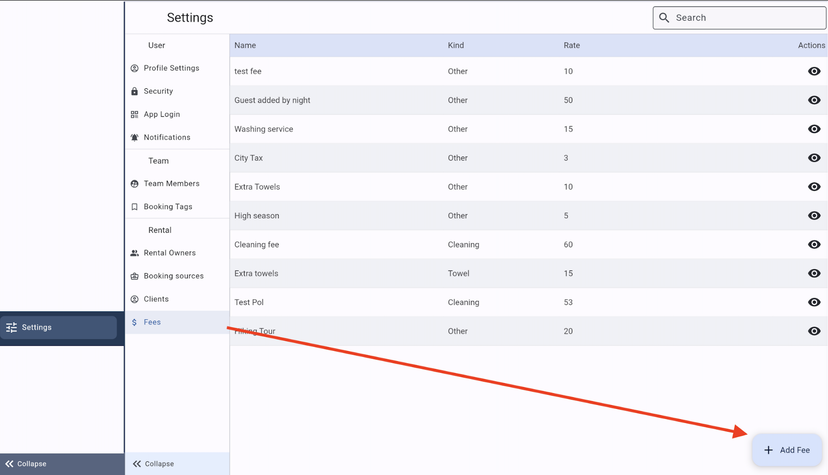Image resolution: width=828 pixels, height=475 pixels.
Task: Click 'Guest added by night' name cell
Action: [272, 100]
